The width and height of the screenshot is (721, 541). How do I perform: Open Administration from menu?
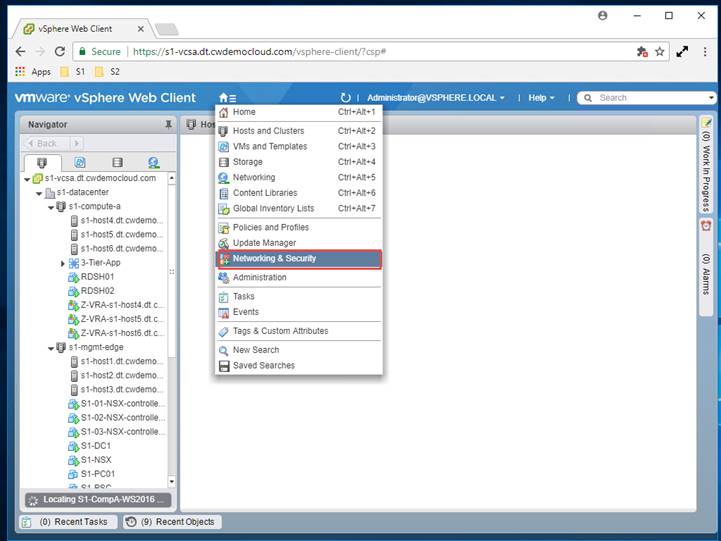[x=299, y=278]
